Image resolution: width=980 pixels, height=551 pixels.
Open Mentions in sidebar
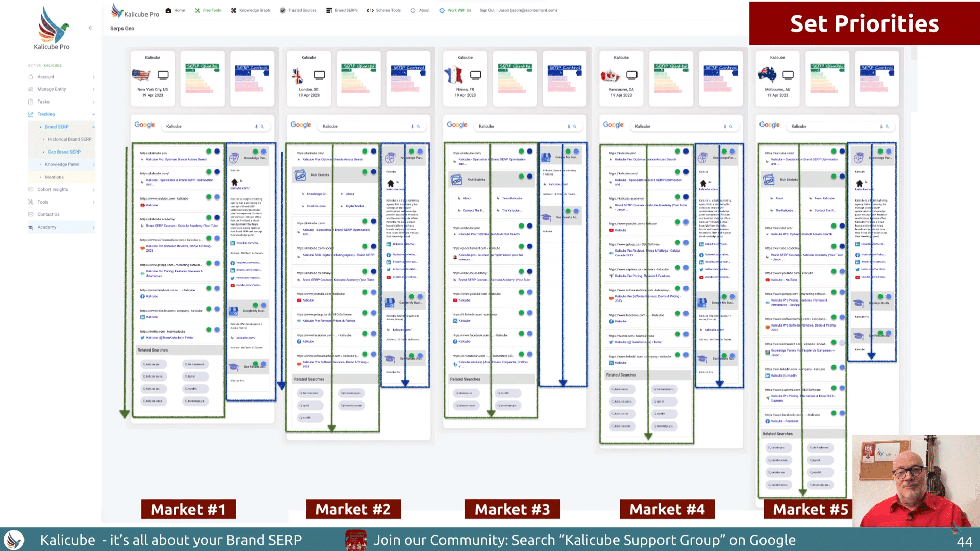point(54,177)
